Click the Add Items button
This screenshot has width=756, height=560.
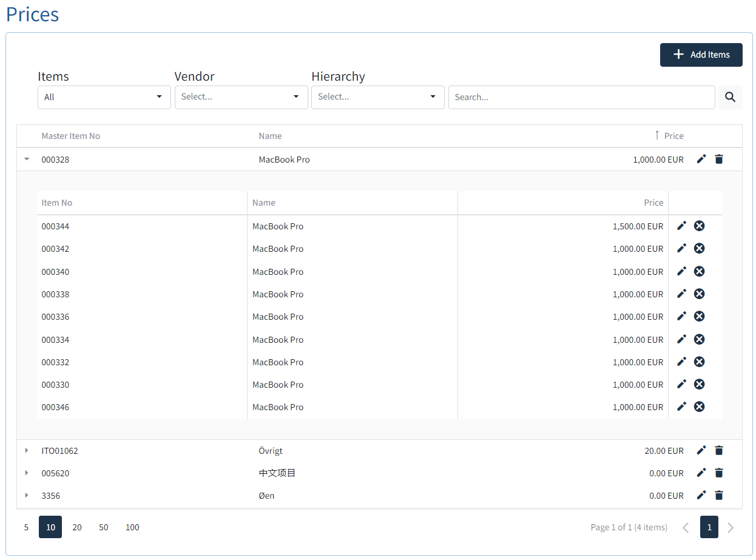(x=701, y=55)
